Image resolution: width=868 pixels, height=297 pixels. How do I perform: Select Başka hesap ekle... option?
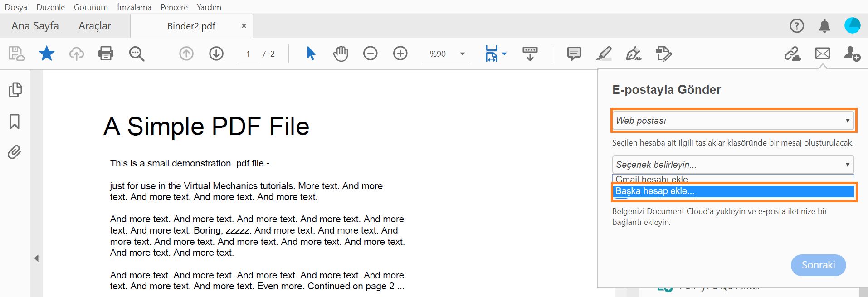click(x=733, y=191)
